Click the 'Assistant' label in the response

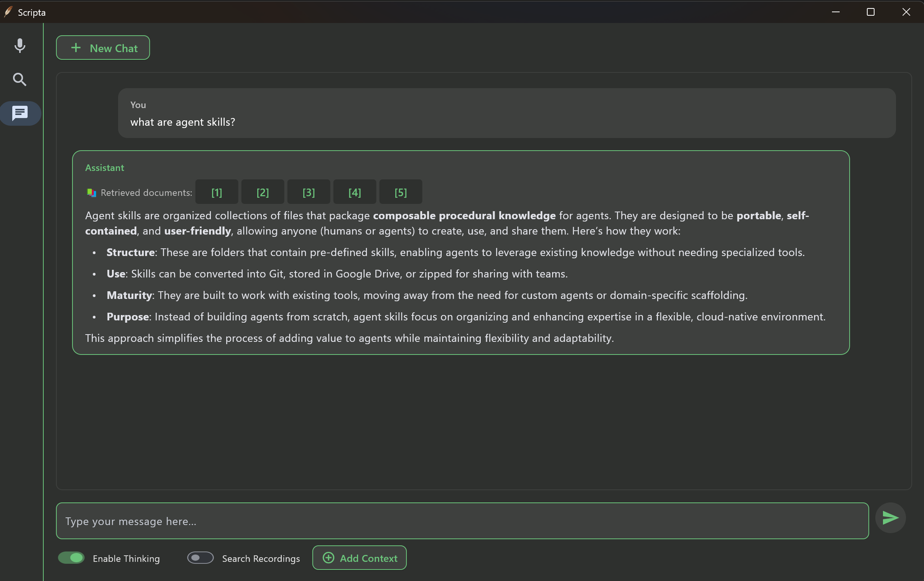click(104, 167)
